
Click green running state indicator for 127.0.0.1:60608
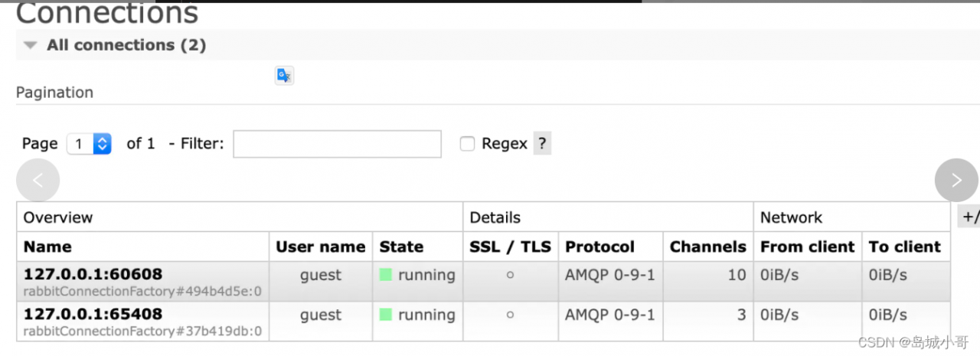[x=386, y=275]
